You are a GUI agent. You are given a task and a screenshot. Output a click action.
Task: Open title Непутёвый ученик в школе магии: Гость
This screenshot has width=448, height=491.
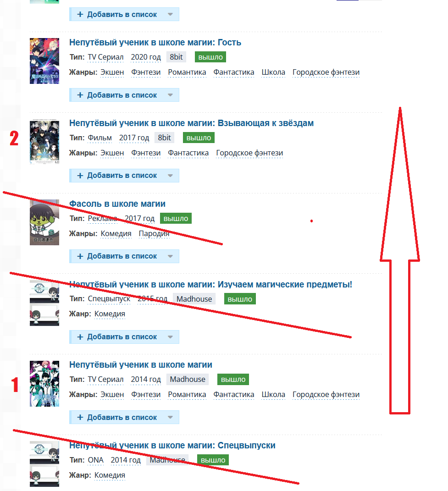[x=155, y=42]
